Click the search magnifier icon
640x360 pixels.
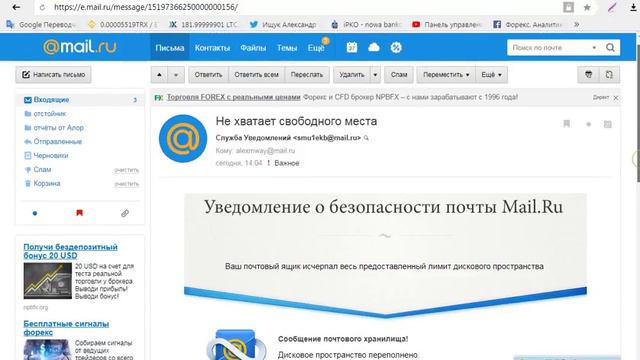coord(610,48)
